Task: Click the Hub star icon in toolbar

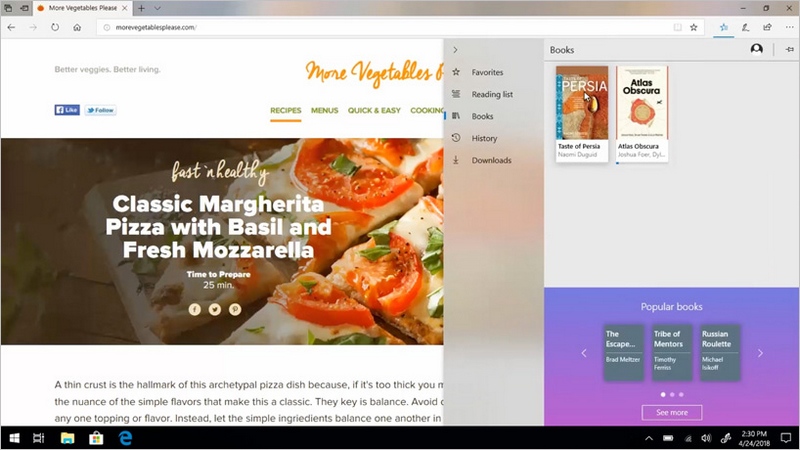Action: [x=723, y=27]
